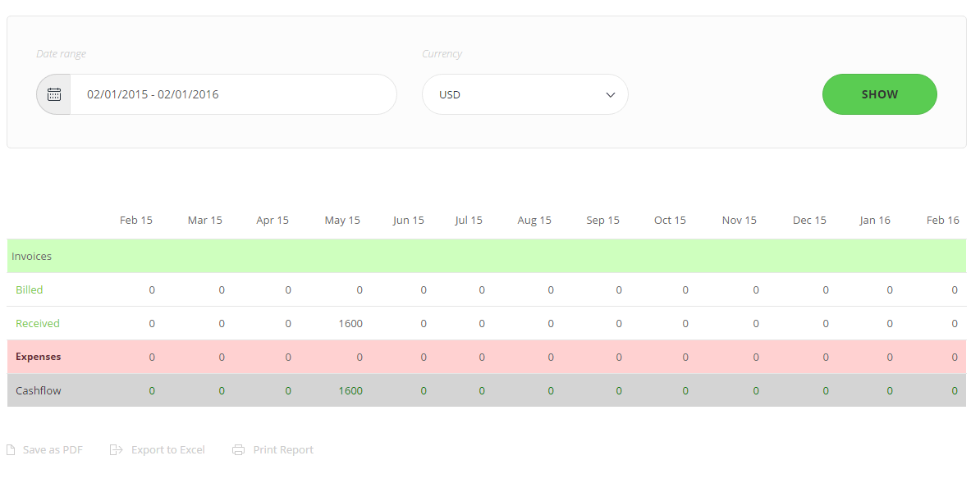The image size is (980, 492).
Task: Click the Save as PDF document icon
Action: click(10, 449)
